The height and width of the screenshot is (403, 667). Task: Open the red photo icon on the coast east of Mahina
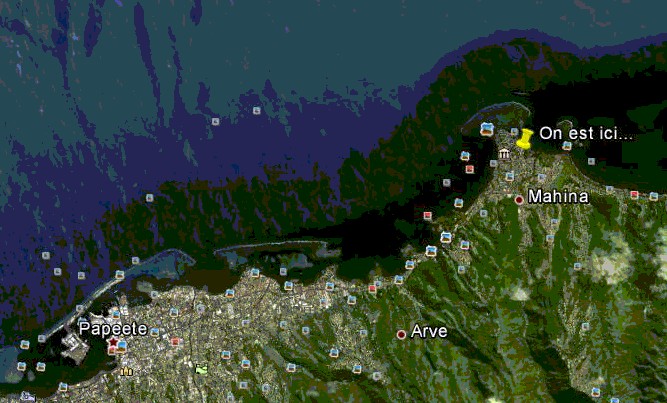634,195
